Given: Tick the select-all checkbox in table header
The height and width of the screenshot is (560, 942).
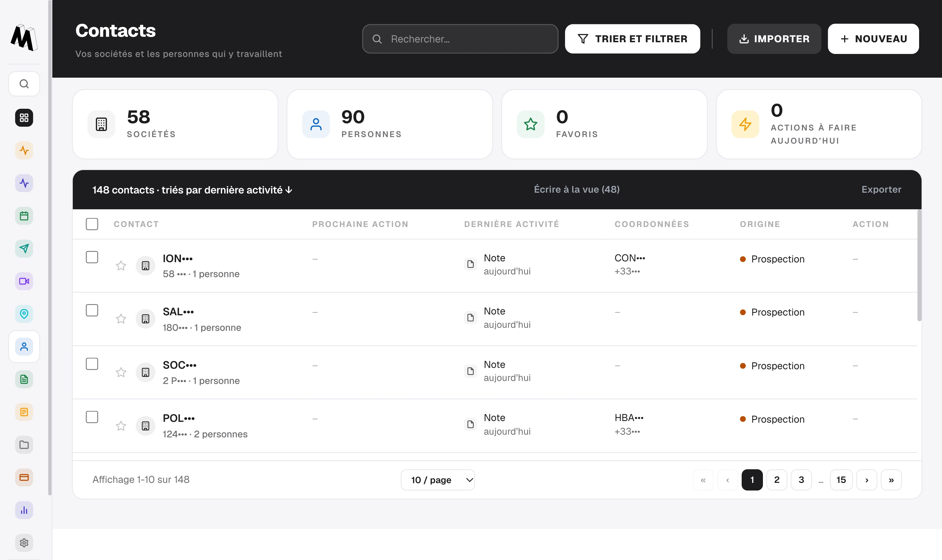Looking at the screenshot, I should [x=92, y=224].
